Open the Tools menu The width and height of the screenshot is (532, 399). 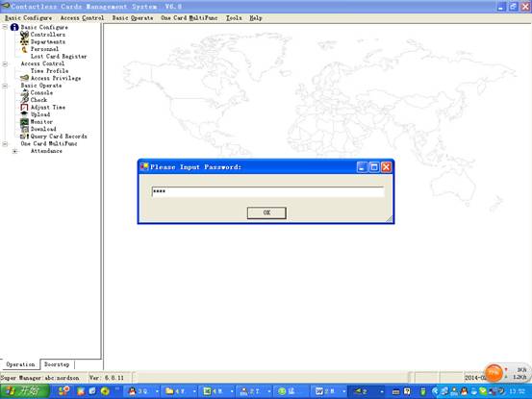click(x=234, y=18)
